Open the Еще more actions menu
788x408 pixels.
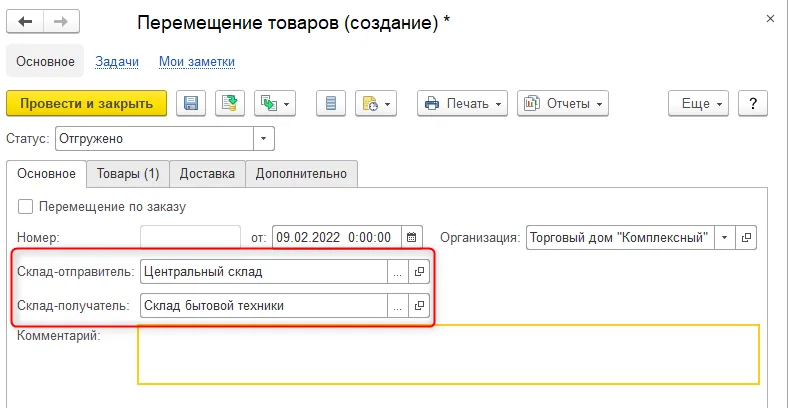pos(698,104)
